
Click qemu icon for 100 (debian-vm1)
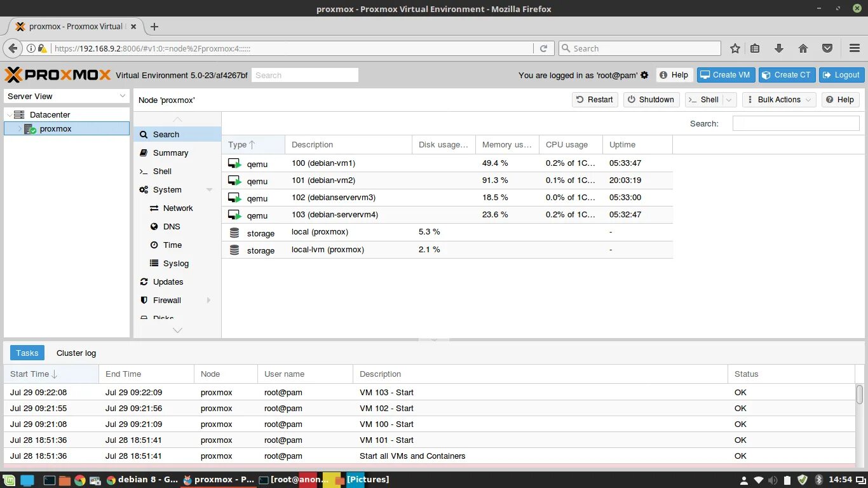click(x=235, y=164)
